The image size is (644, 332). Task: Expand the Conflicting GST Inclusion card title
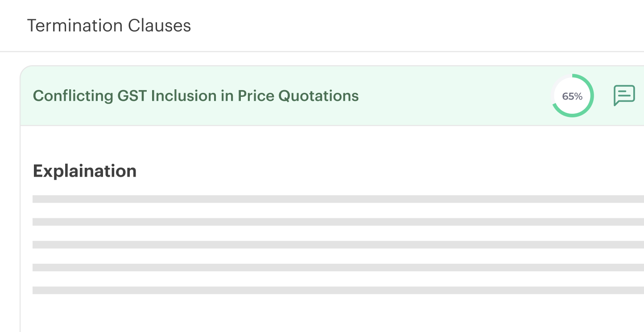[x=196, y=95]
